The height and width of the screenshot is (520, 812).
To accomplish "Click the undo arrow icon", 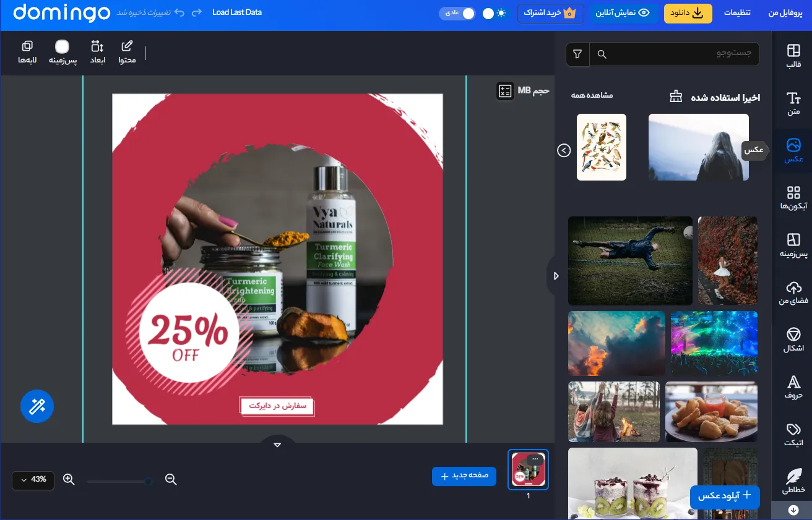I will [180, 12].
